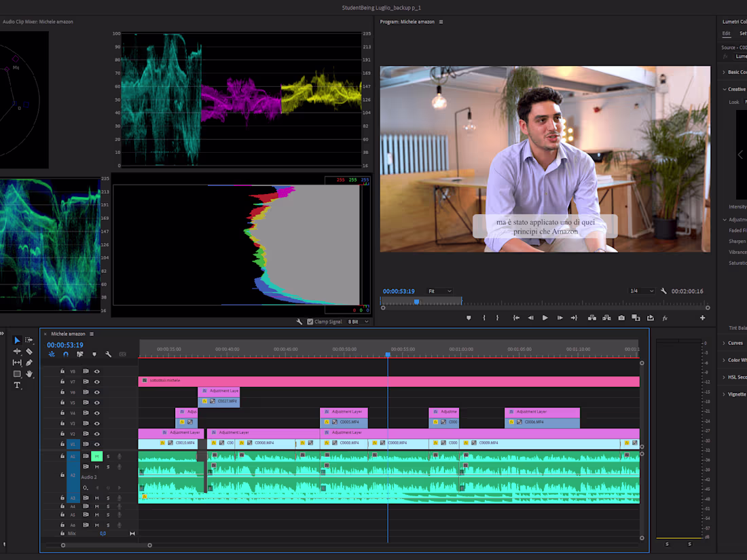Switch to the Edit tab in Lumetri Color
Viewport: 747px width, 560px height.
[725, 33]
